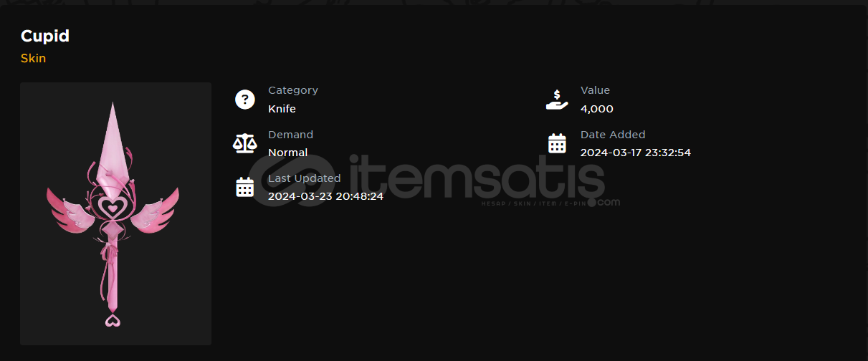Click the calendar icon beside Last Updated
The height and width of the screenshot is (361, 868).
click(x=245, y=188)
